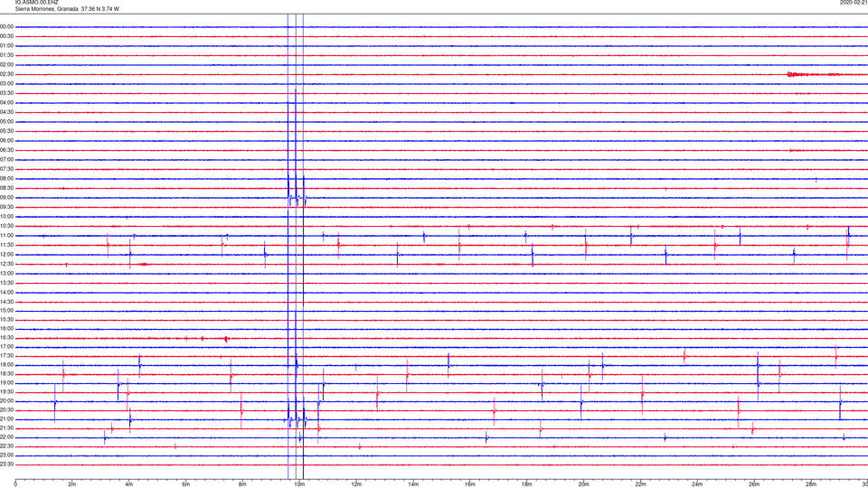Viewport: 868px width, 488px height.
Task: Pick the 20:00 trace label
Action: 7,400
